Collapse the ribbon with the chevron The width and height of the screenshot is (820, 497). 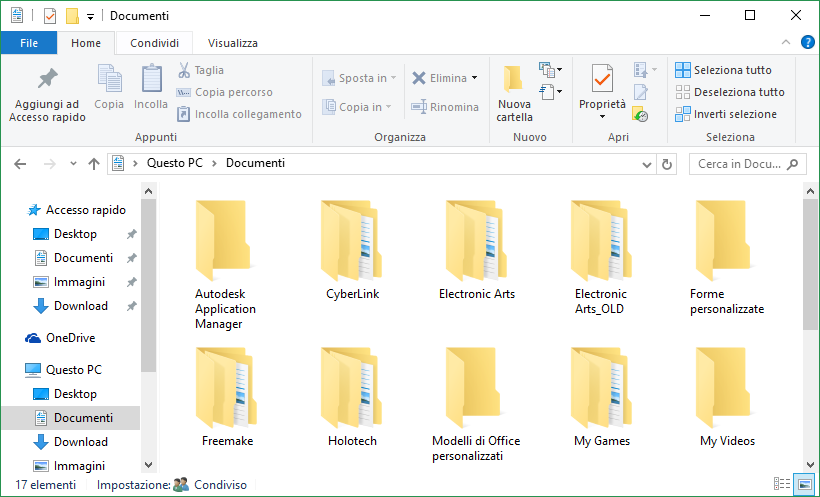pos(785,42)
